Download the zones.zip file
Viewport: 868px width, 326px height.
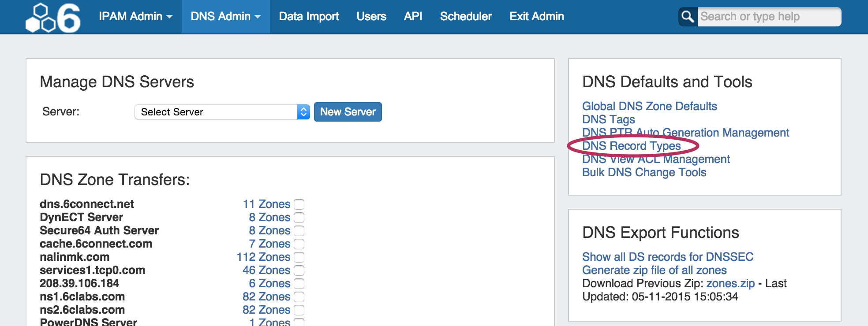click(x=730, y=283)
